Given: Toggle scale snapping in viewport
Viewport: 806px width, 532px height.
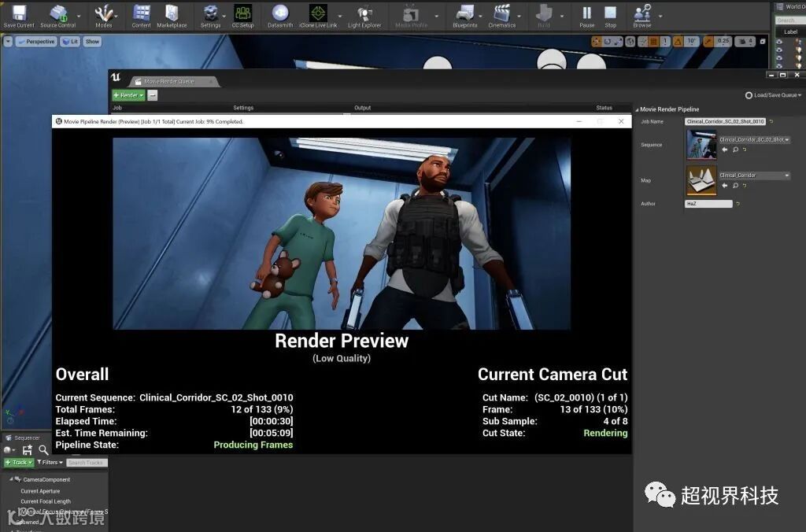Looking at the screenshot, I should (x=708, y=42).
